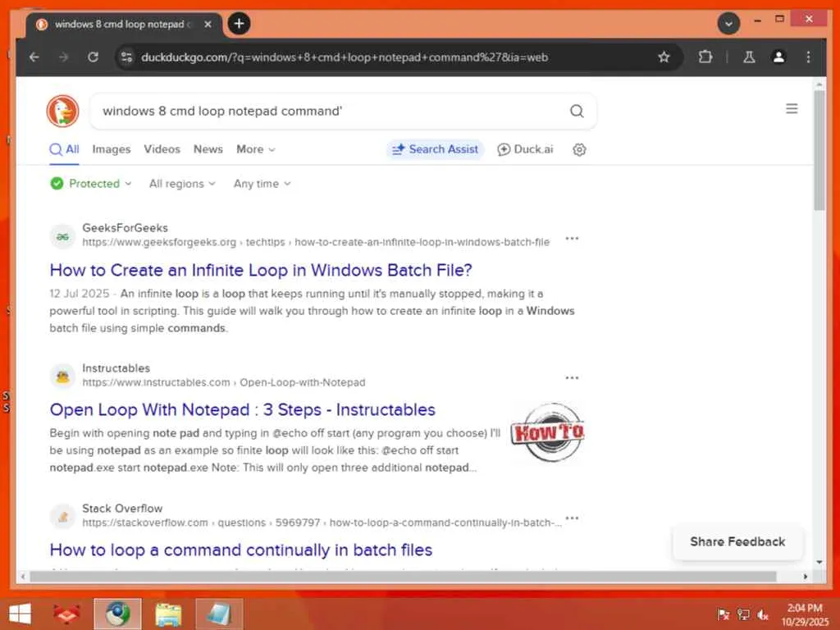The image size is (840, 630).
Task: Open the Extensions puzzle icon
Action: pos(705,57)
